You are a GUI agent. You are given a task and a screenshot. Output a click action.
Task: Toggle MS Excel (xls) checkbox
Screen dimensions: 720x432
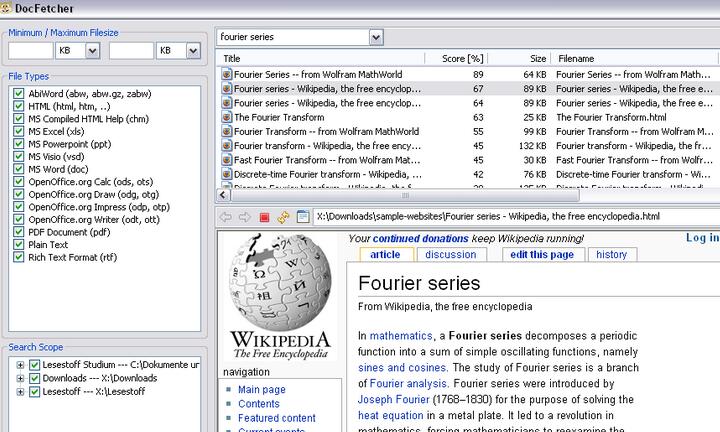tap(18, 131)
